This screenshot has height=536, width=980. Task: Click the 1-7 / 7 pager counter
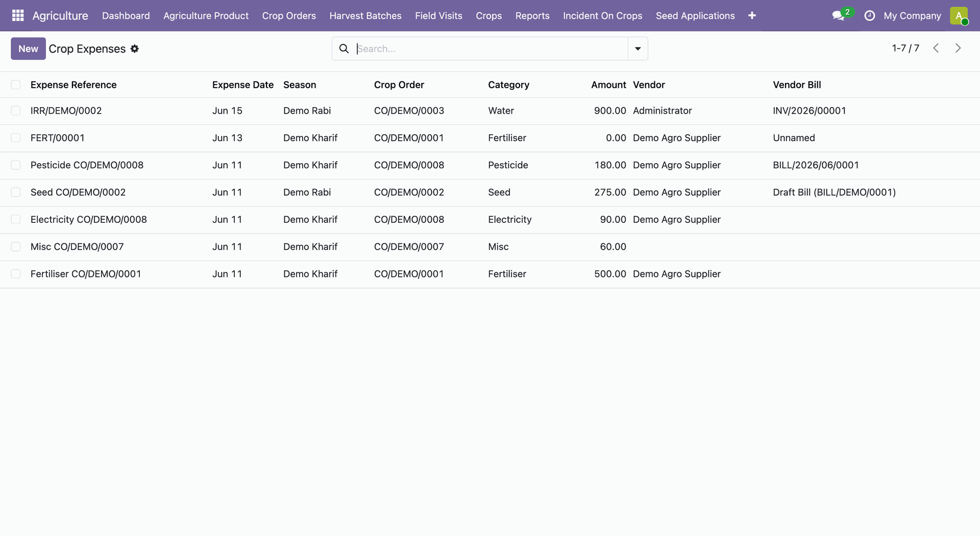[905, 48]
